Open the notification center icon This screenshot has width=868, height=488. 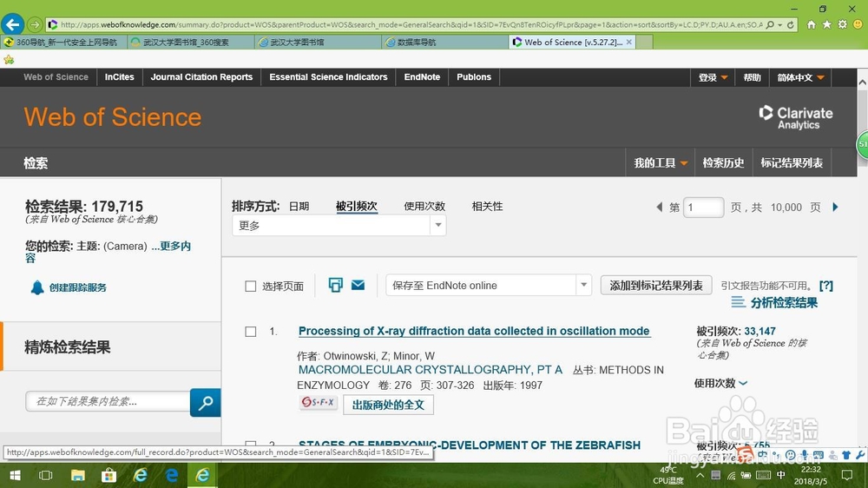point(847,475)
